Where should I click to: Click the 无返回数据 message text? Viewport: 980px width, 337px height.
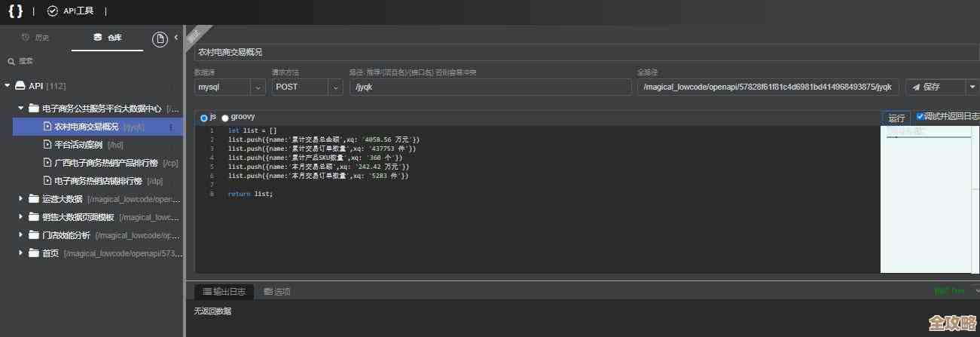(x=212, y=311)
